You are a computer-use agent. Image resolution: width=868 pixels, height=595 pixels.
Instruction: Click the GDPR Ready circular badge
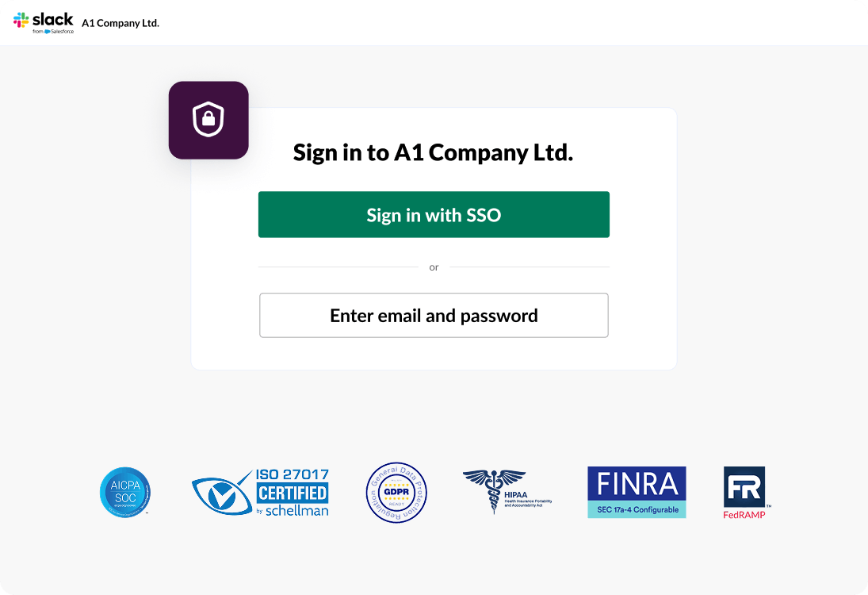(x=396, y=492)
